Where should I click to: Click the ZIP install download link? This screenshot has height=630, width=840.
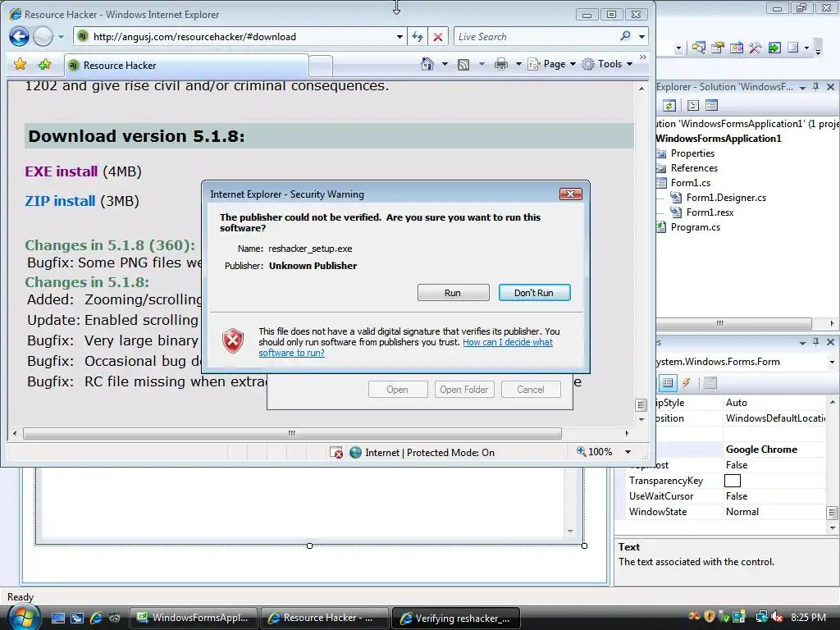pyautogui.click(x=60, y=201)
